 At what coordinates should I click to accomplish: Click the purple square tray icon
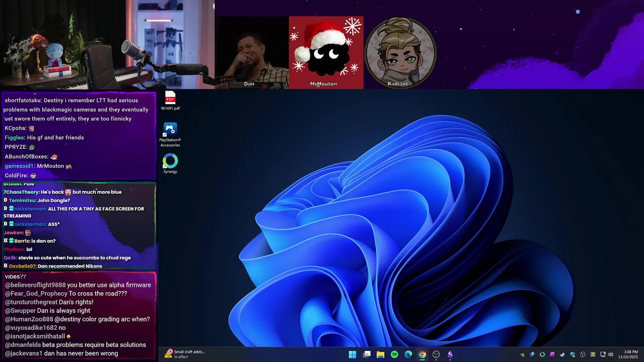click(x=552, y=354)
